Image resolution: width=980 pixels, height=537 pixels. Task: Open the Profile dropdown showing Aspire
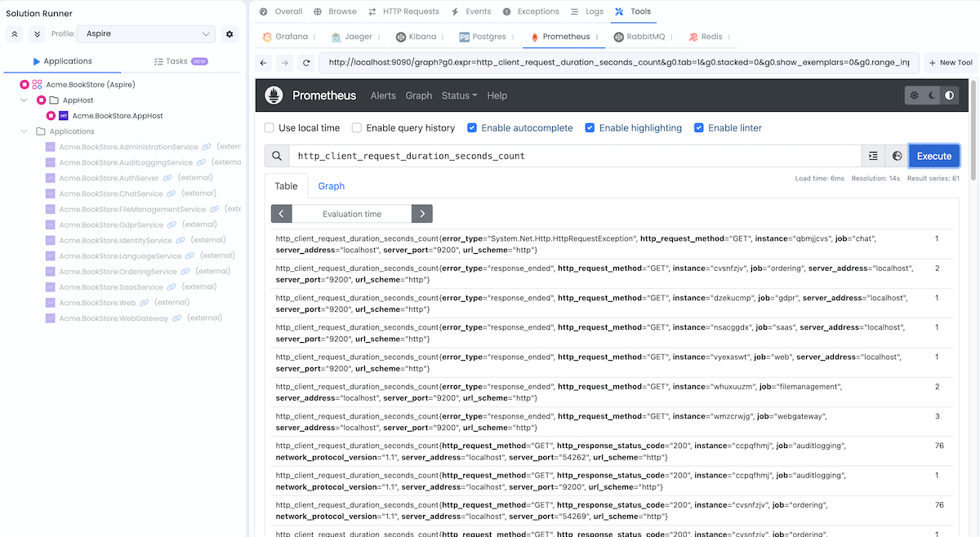click(145, 34)
